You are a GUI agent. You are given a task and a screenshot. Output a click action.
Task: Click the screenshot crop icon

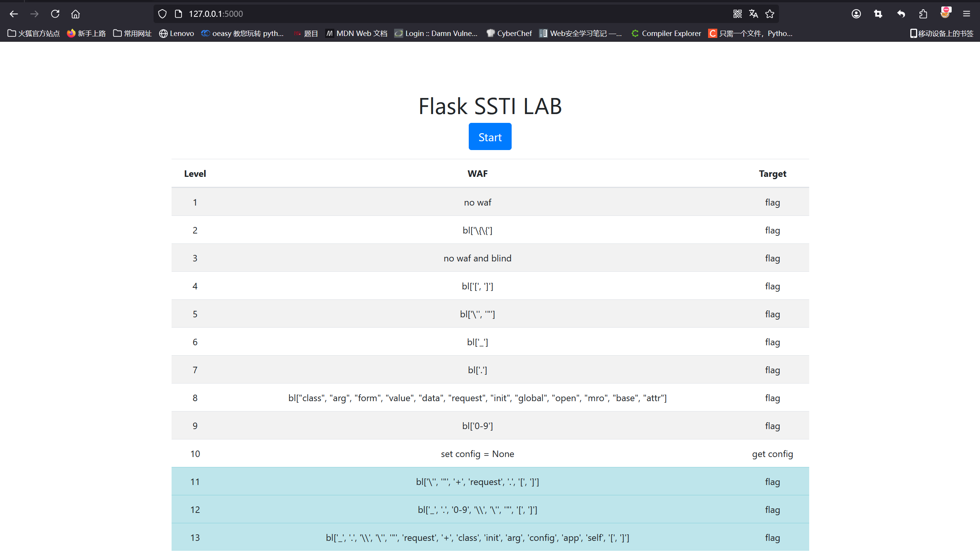tap(878, 14)
